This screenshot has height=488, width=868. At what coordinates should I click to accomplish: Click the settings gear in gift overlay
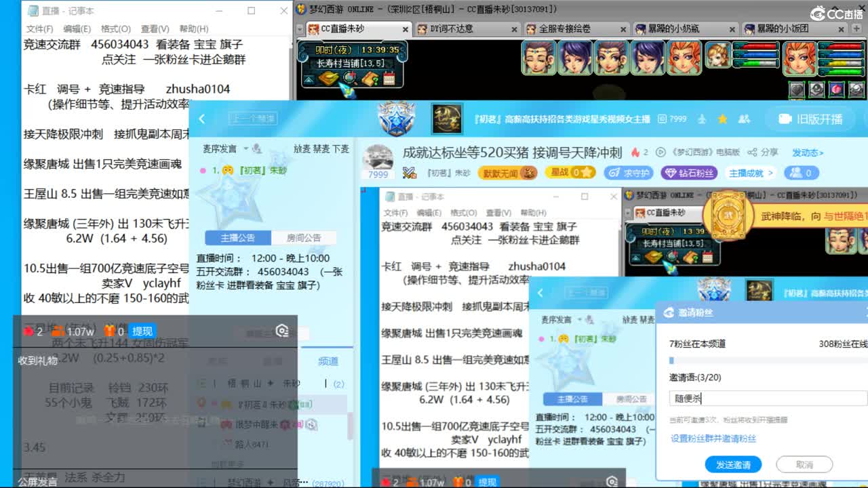[x=282, y=331]
